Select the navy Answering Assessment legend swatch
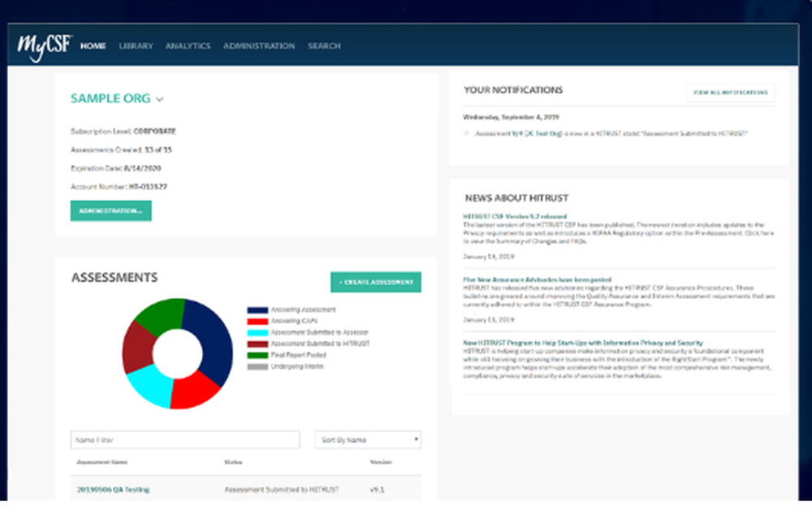This screenshot has height=519, width=812. [x=257, y=309]
